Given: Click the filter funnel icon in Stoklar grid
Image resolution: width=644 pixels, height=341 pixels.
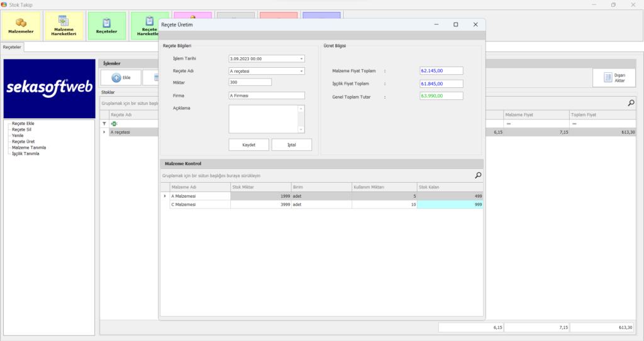Looking at the screenshot, I should point(105,124).
